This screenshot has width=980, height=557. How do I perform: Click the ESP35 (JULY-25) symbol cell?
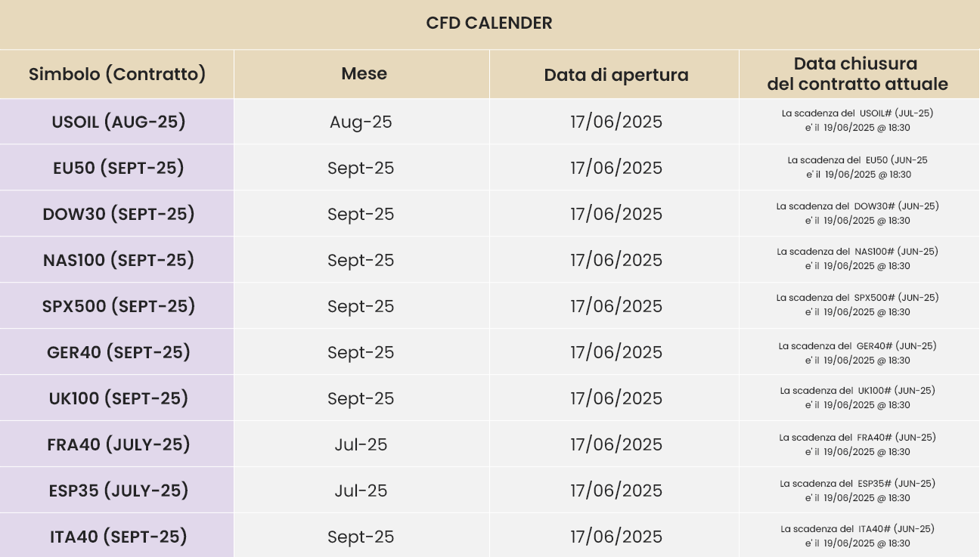[119, 490]
